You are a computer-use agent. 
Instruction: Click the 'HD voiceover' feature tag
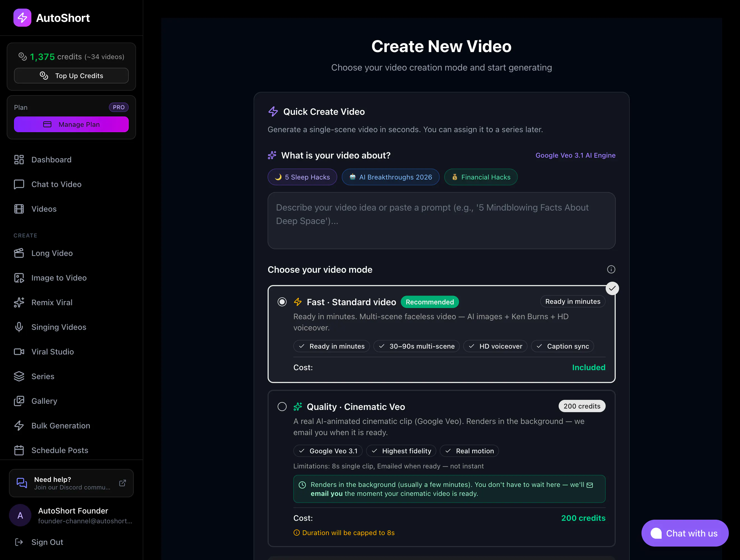(x=495, y=346)
